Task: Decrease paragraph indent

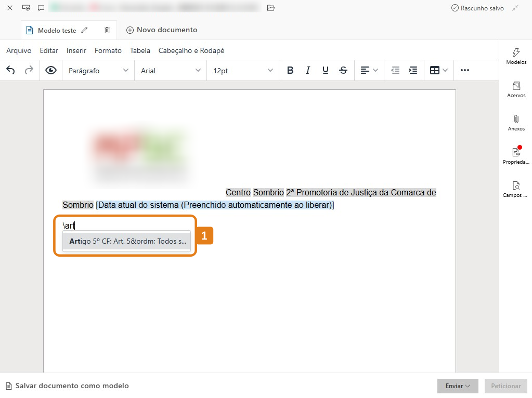Action: [x=395, y=70]
